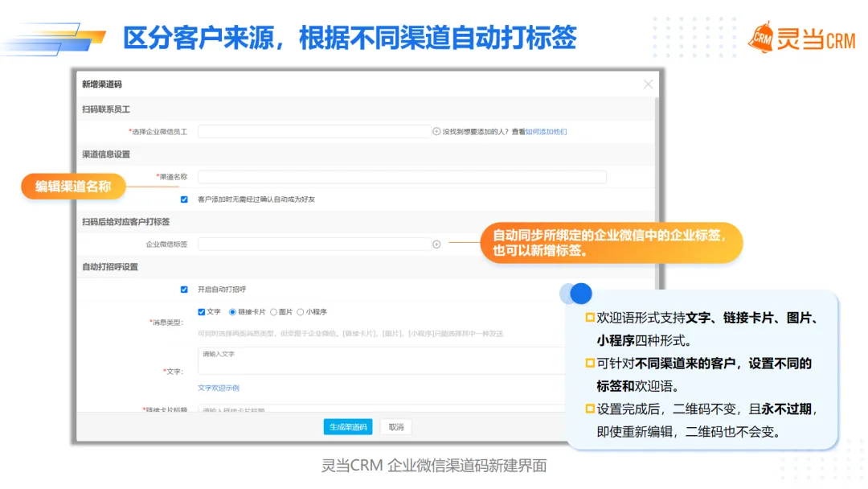Open the 企业微信标签 tag selector

[x=313, y=244]
